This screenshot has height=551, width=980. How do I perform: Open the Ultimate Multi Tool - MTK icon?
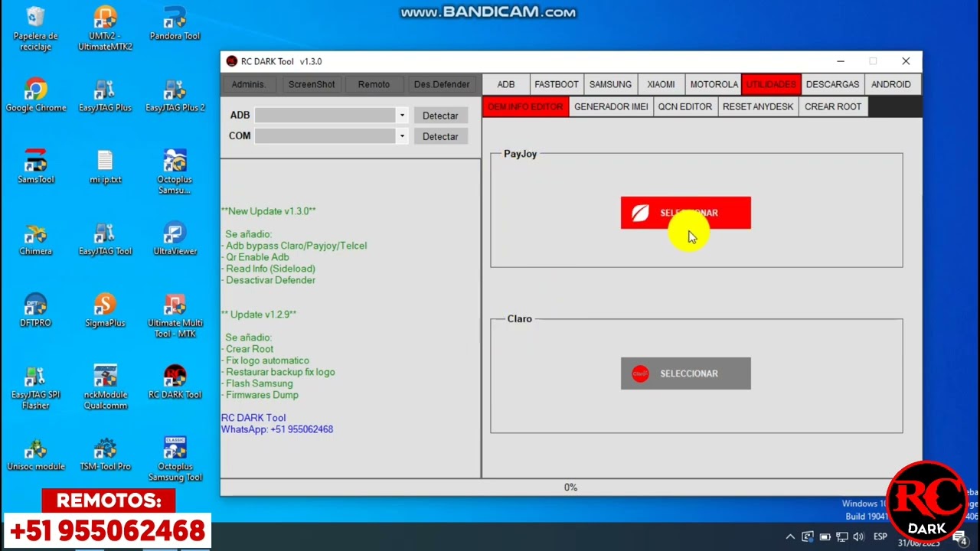point(175,315)
